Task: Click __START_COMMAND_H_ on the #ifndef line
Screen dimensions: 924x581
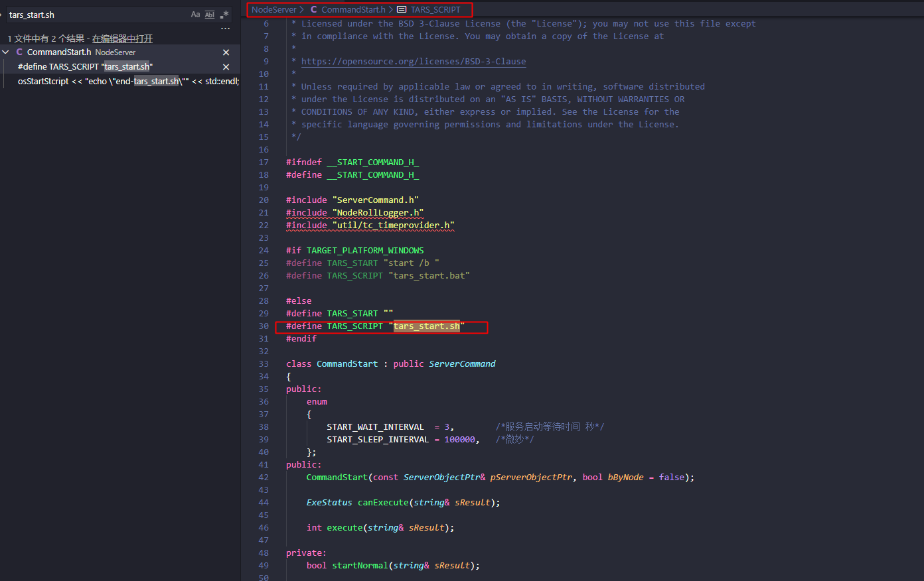Action: coord(373,162)
